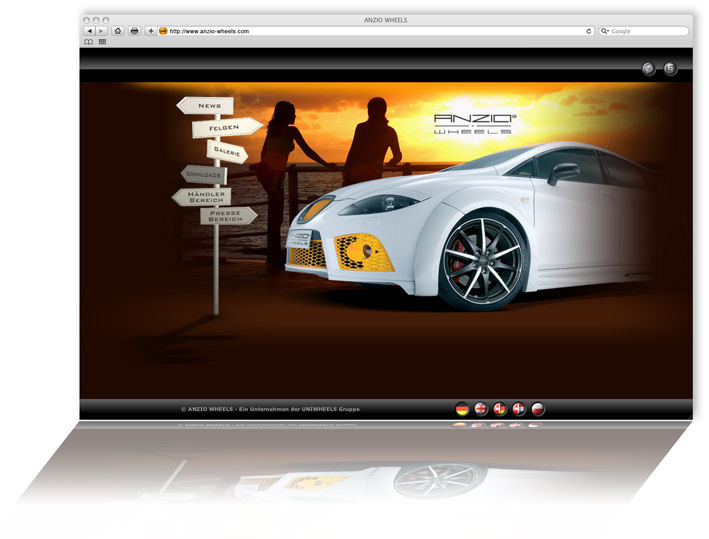
Task: Open the bookmarks book icon
Action: coord(89,42)
